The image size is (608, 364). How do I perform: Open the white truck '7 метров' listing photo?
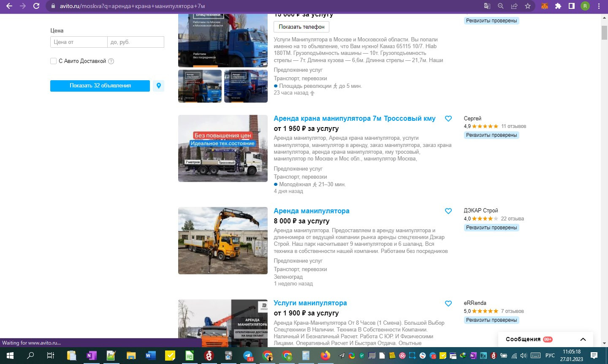click(223, 149)
